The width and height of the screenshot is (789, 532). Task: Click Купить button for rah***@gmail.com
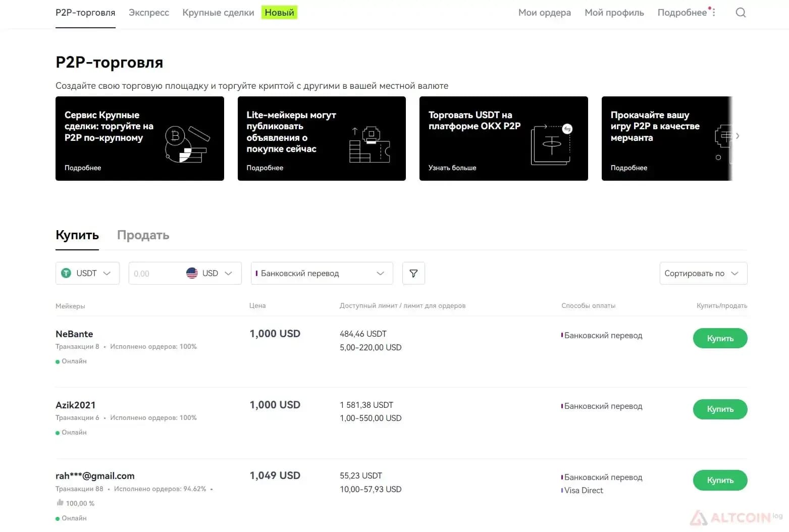point(720,480)
